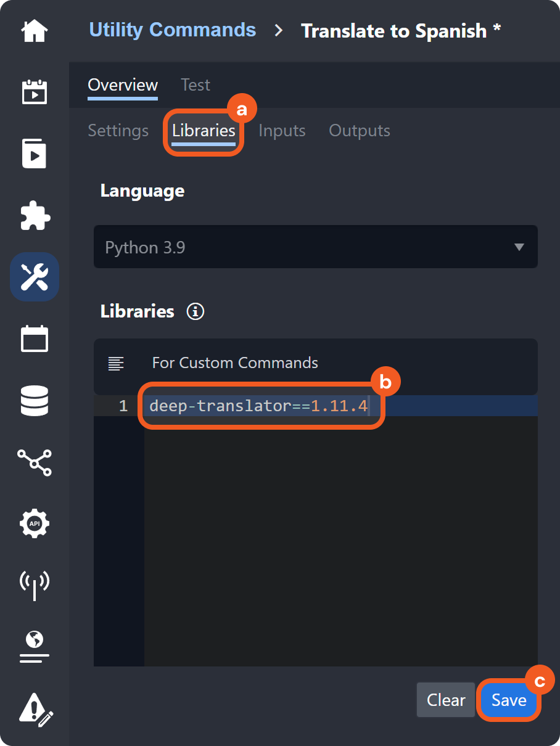Open the API gear settings icon
560x746 pixels.
tap(35, 523)
